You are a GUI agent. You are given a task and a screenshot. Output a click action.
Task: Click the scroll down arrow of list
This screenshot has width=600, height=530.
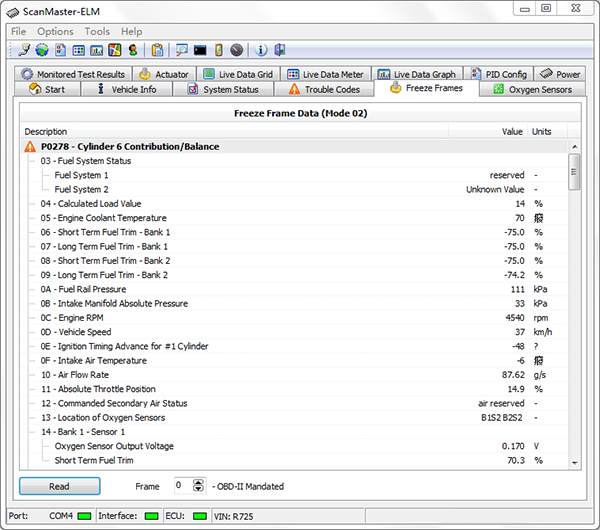click(574, 463)
